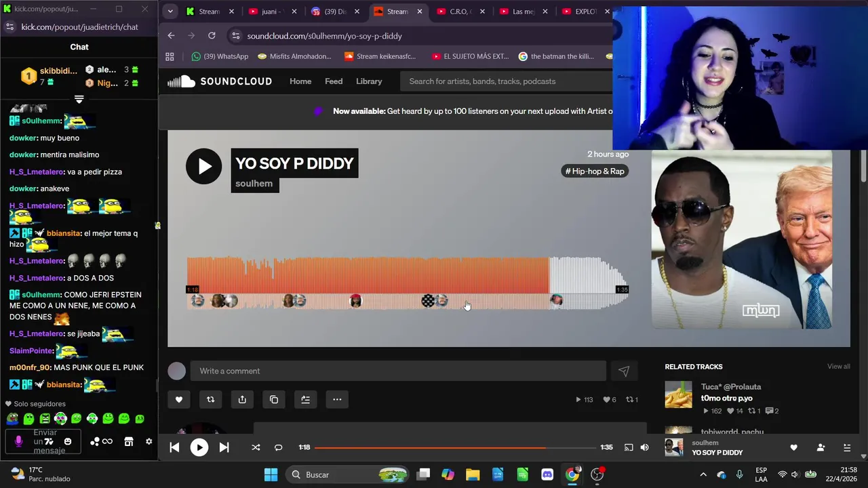Switch to the C.R.O YouTube tab
Screen dimensions: 868x488
[x=460, y=12]
